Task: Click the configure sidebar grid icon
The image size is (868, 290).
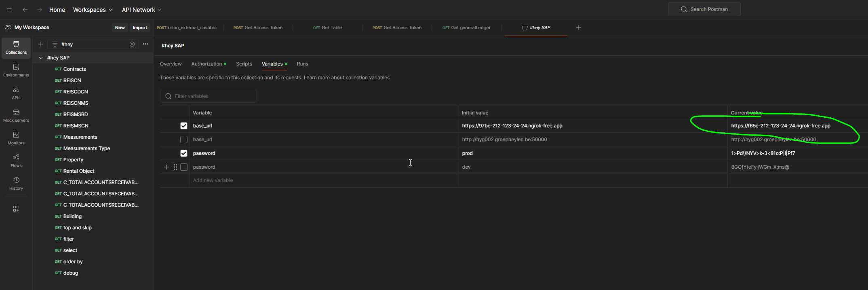Action: 16,209
